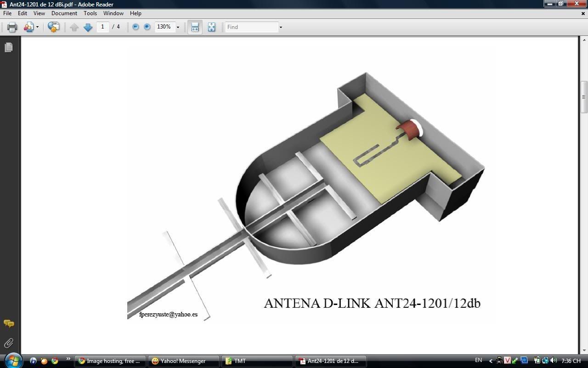The width and height of the screenshot is (588, 368).
Task: Expand the 130% zoom level dropdown
Action: [178, 27]
